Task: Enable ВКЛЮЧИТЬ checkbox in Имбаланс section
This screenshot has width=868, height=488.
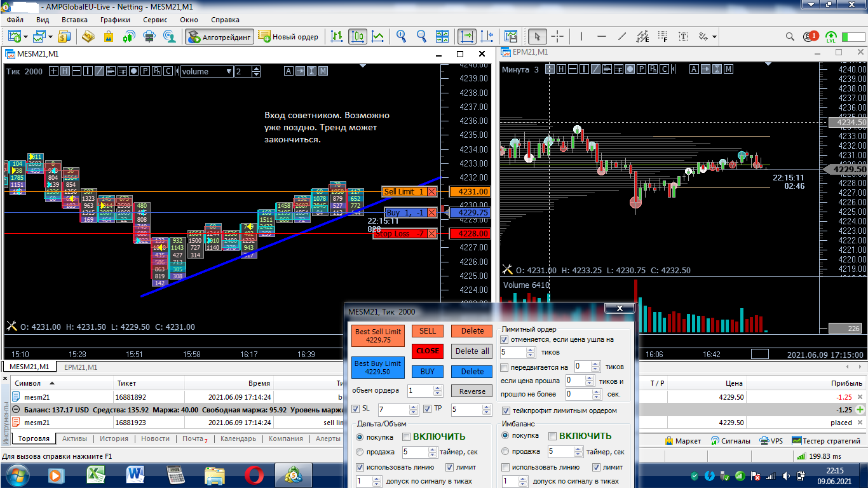Action: pos(553,436)
